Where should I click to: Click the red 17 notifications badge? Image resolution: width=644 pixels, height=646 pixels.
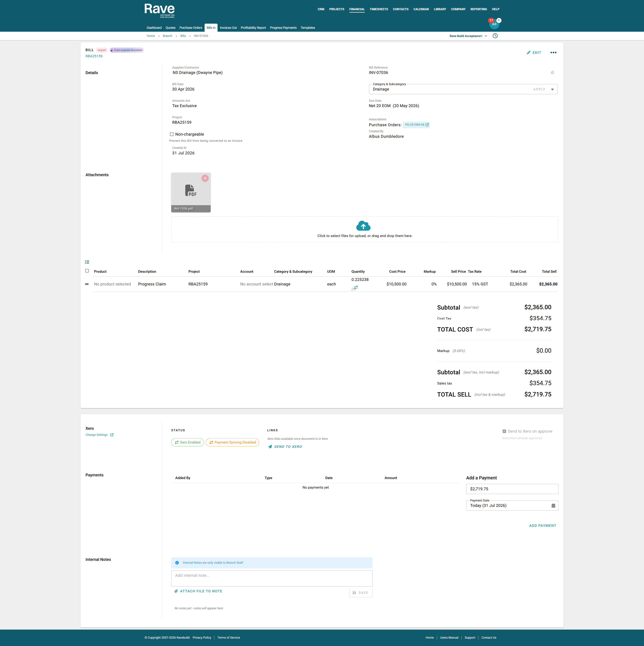pyautogui.click(x=491, y=20)
